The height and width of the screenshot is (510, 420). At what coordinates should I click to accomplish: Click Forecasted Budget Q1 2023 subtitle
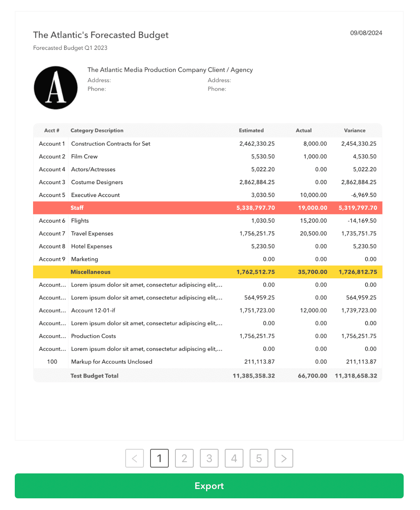(x=70, y=48)
